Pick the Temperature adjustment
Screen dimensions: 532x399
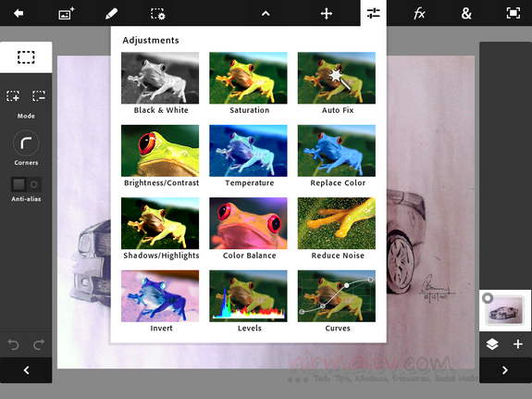pyautogui.click(x=248, y=156)
